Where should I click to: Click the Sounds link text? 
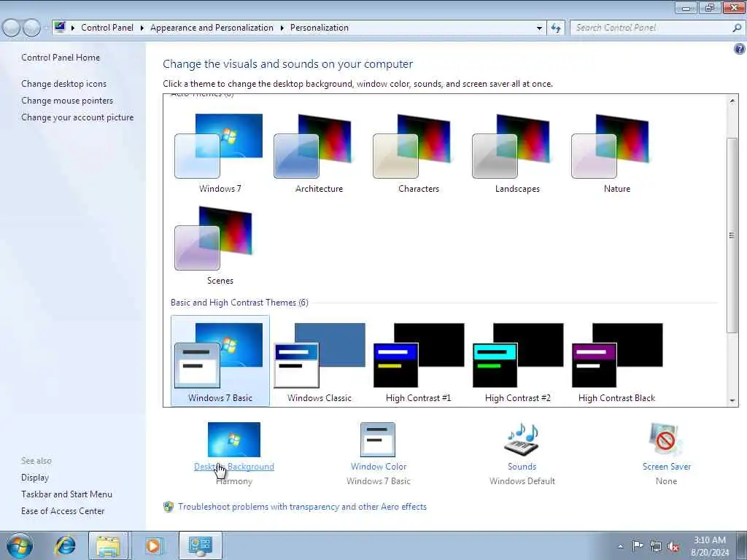522,467
